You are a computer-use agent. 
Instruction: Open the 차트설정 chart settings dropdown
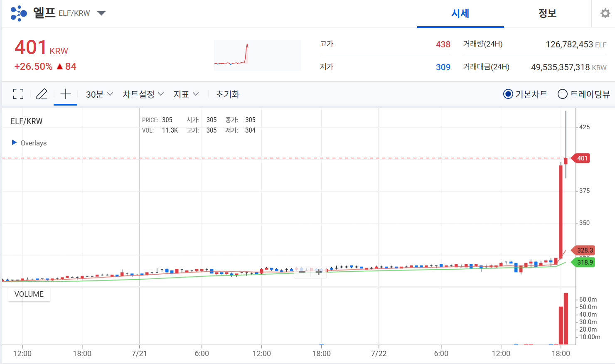click(143, 94)
